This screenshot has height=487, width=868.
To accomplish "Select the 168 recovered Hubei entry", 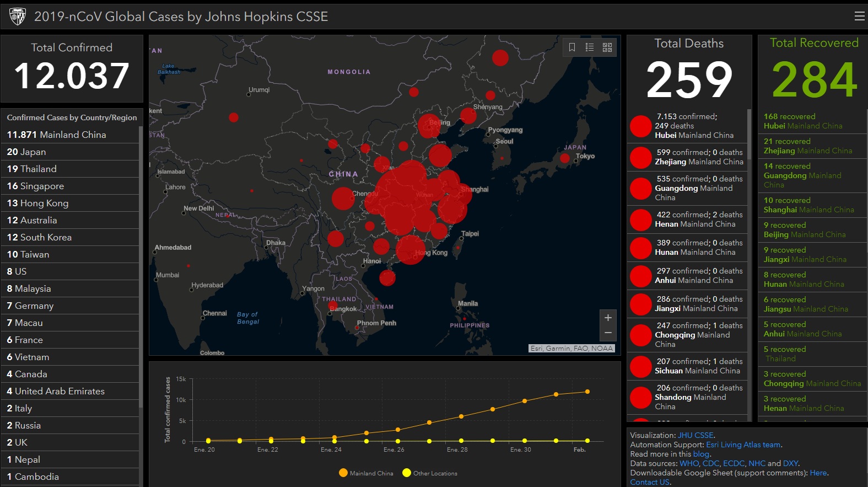I will 811,121.
